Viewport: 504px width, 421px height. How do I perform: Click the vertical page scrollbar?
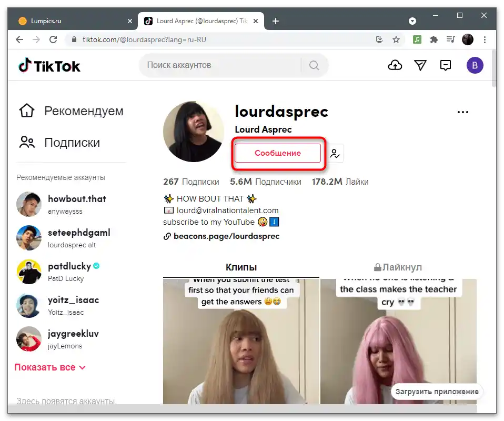493,69
